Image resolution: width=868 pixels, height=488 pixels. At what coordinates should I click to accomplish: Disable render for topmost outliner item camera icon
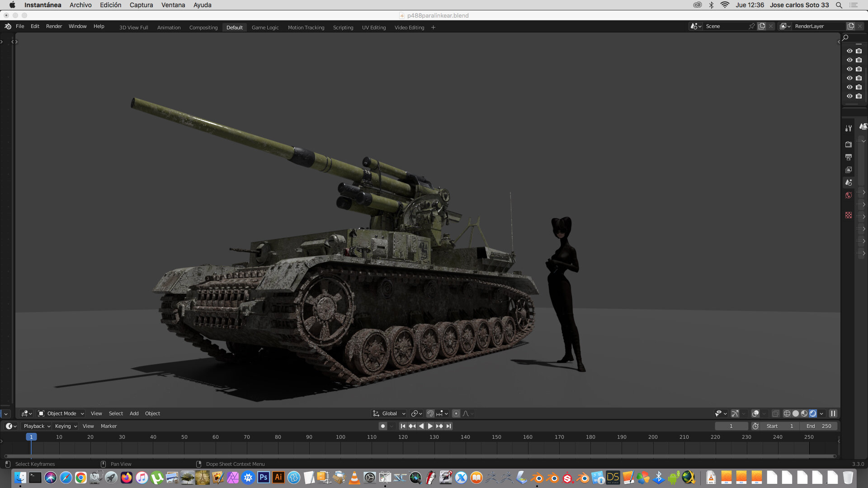tap(859, 51)
